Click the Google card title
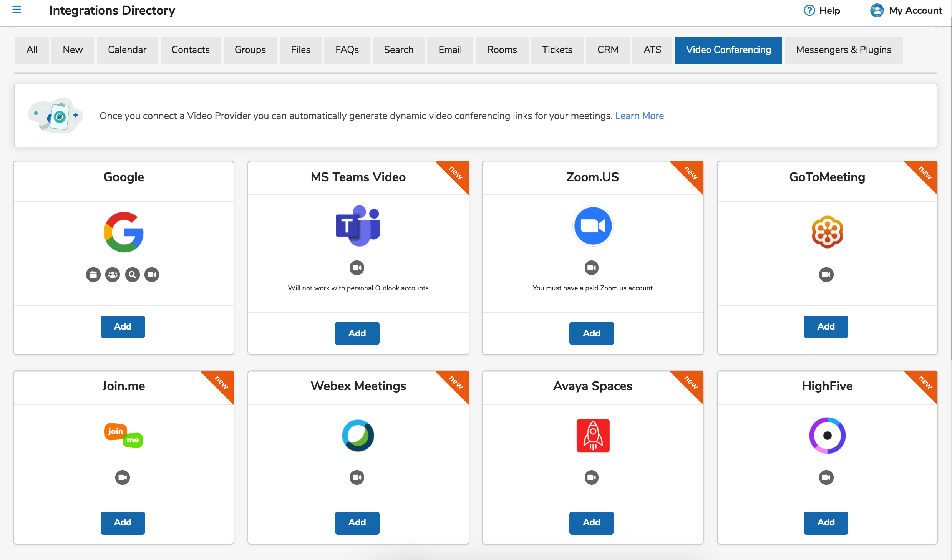This screenshot has height=560, width=952. [x=124, y=177]
